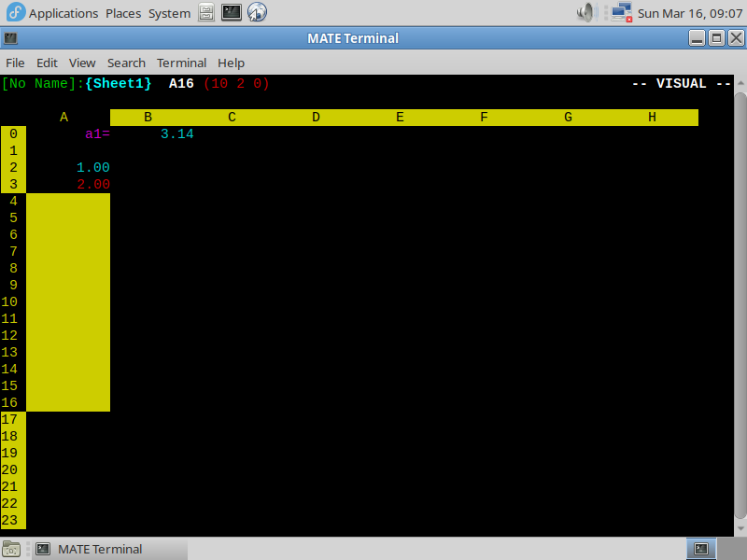747x560 pixels.
Task: Open the web browser launcher icon
Action: tap(257, 13)
